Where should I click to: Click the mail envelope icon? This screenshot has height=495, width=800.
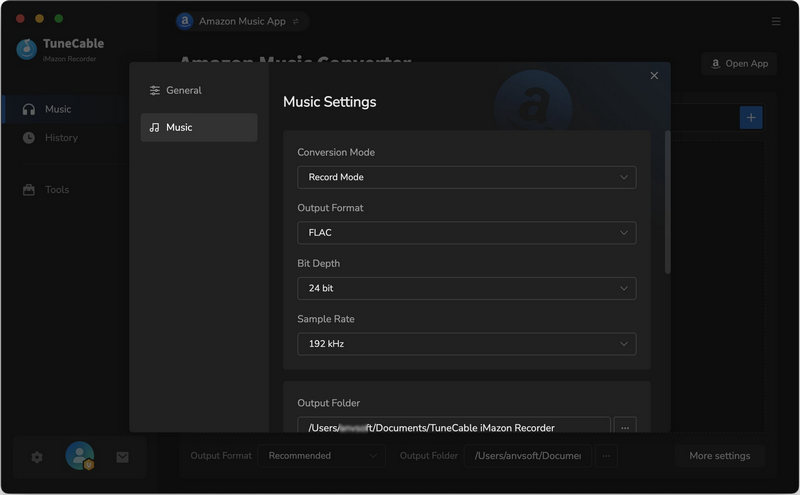122,457
